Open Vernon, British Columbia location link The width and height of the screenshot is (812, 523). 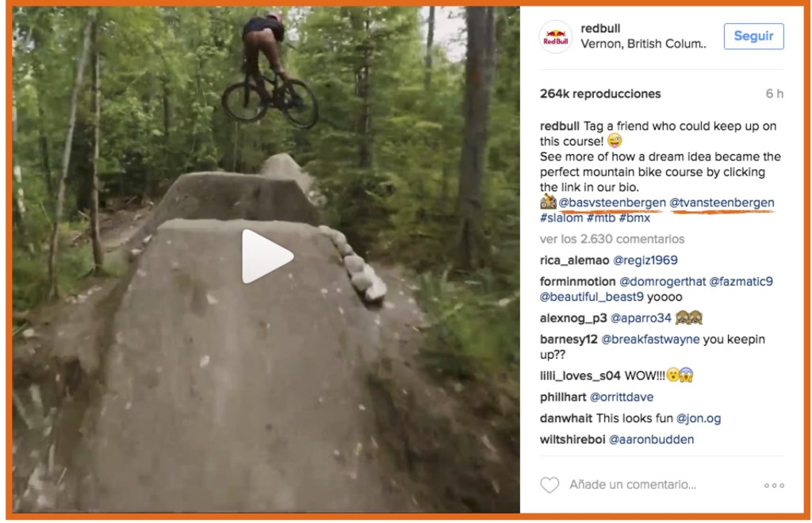point(643,44)
